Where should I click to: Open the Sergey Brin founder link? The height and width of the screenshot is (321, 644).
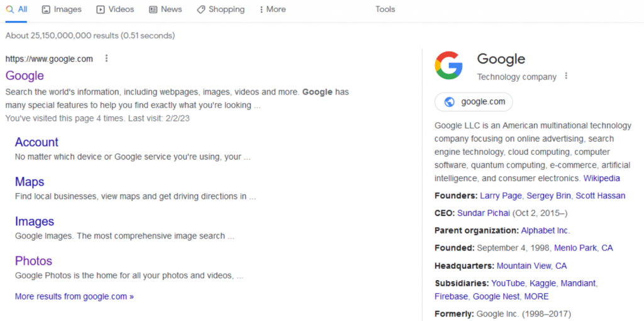[x=548, y=196]
